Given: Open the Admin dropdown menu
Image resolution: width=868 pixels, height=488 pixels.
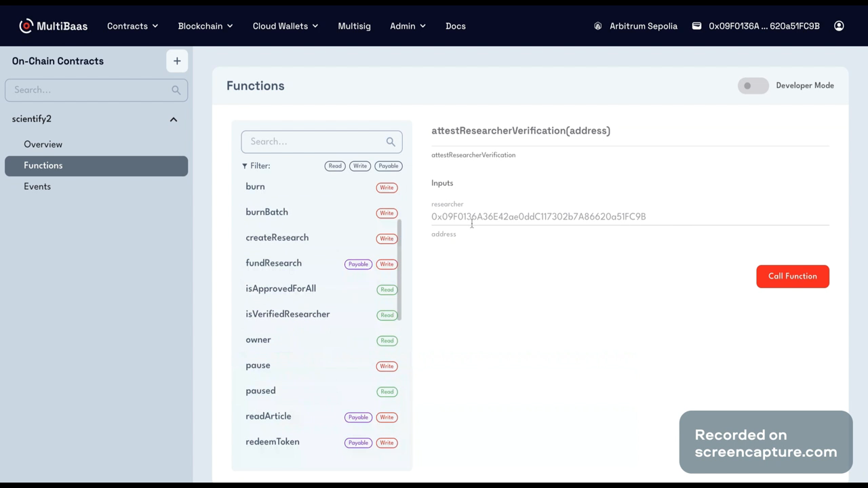Looking at the screenshot, I should [x=408, y=26].
